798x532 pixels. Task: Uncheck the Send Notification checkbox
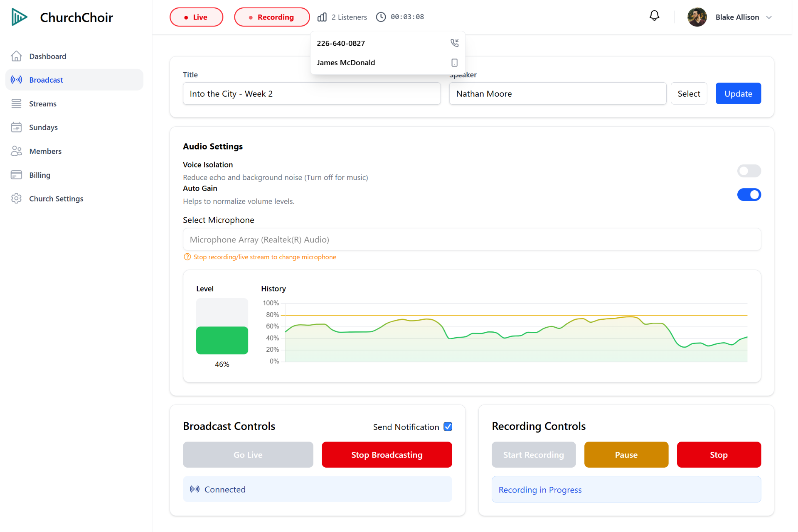click(x=448, y=427)
